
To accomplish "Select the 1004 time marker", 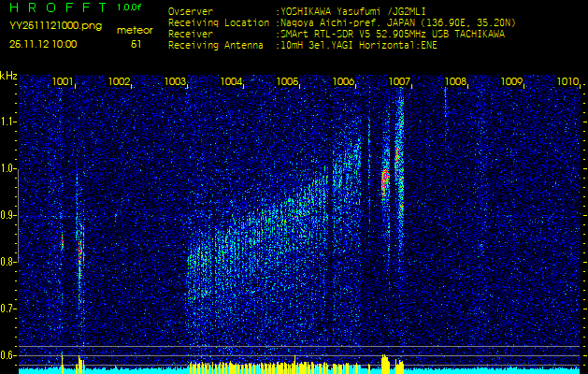I will [231, 81].
